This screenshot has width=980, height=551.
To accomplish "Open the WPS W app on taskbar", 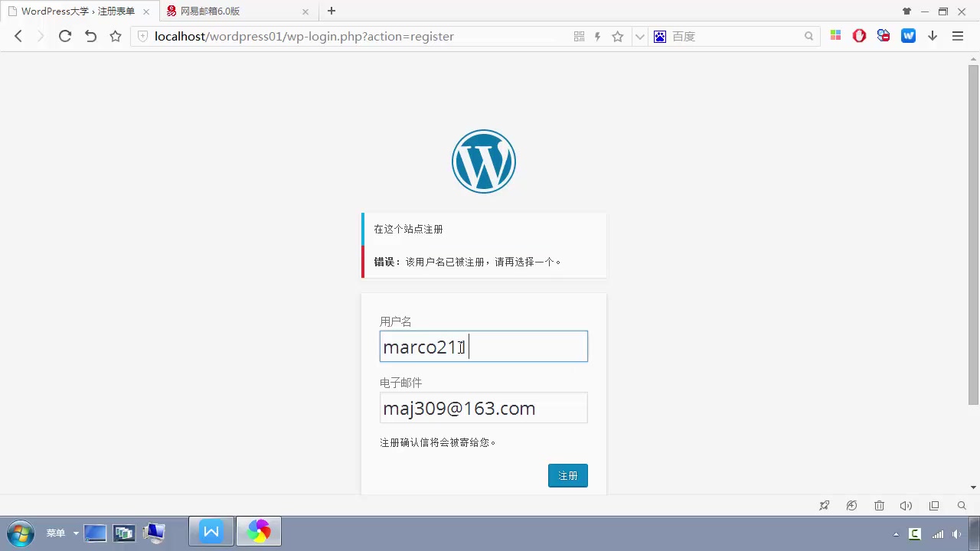I will click(x=211, y=532).
